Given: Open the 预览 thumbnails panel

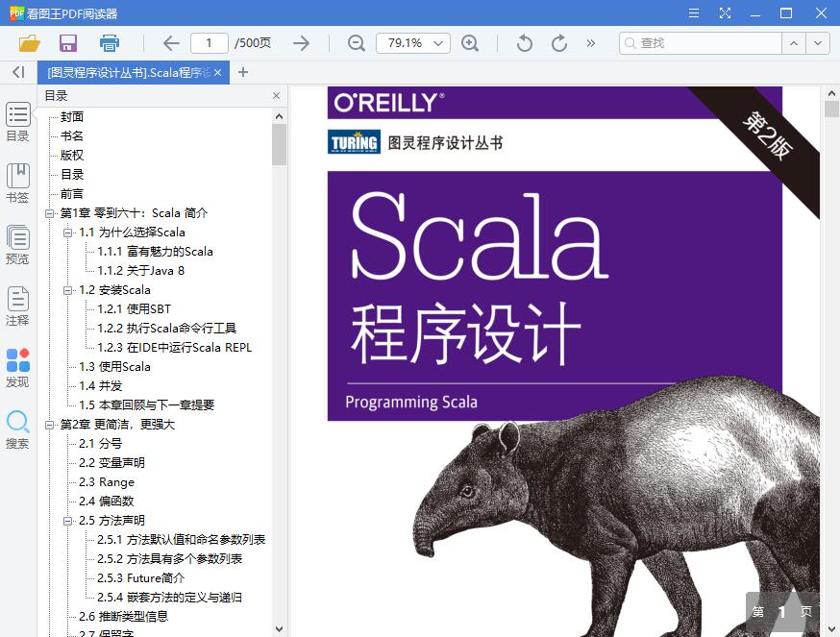Looking at the screenshot, I should [x=17, y=245].
